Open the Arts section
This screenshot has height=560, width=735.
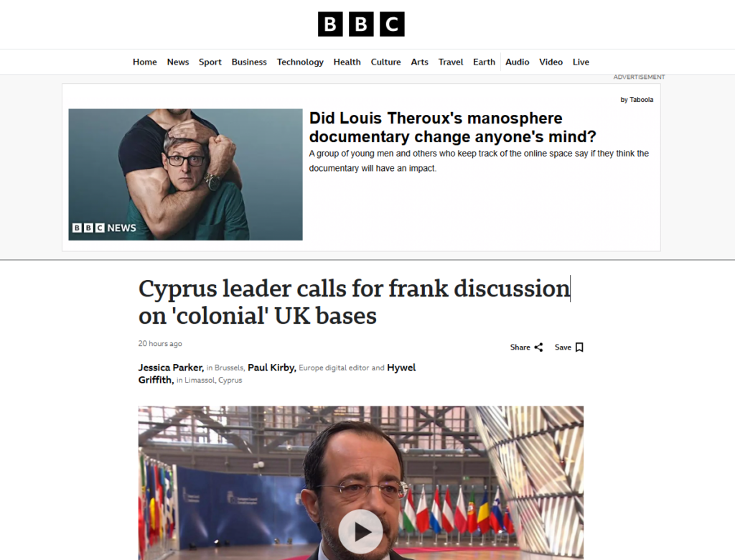click(x=419, y=62)
